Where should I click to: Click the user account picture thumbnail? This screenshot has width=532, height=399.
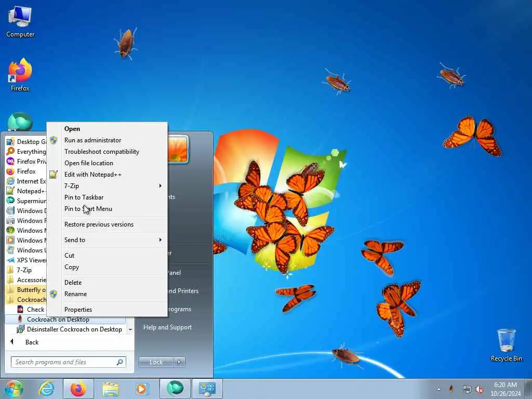(178, 149)
